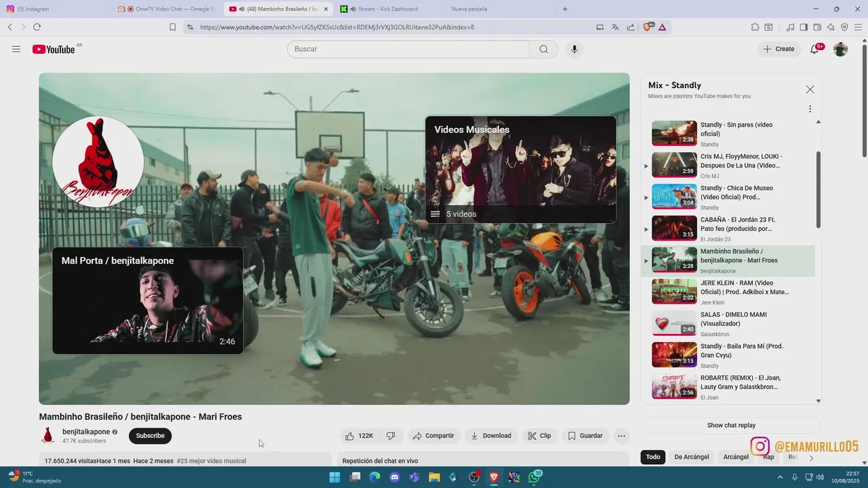Click Show chat replay
Screen dimensions: 868x488
tap(731, 425)
